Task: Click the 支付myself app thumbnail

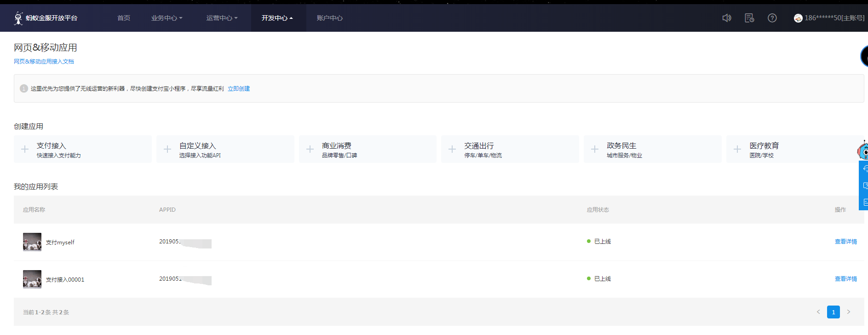Action: coord(32,242)
